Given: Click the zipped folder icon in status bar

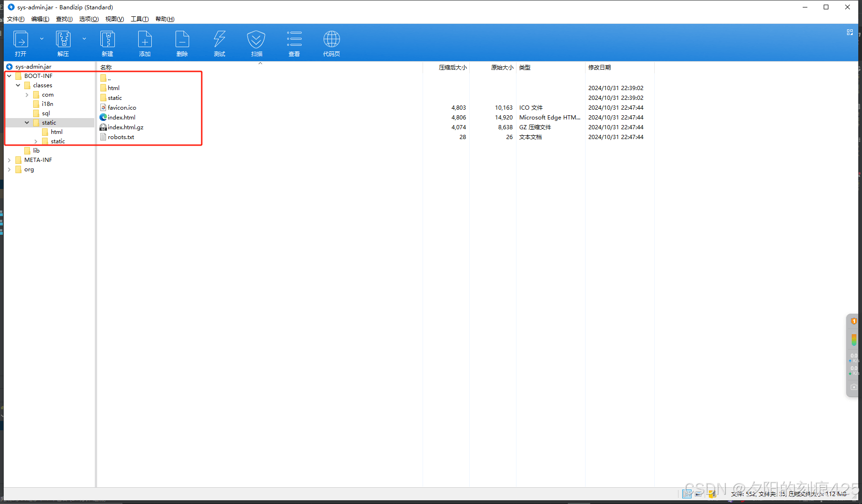Looking at the screenshot, I should pyautogui.click(x=712, y=494).
